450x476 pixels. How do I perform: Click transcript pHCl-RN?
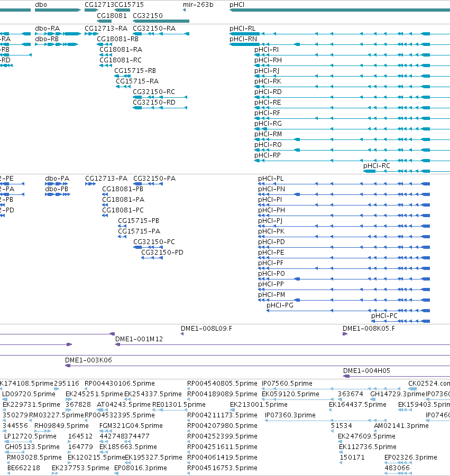(x=243, y=39)
